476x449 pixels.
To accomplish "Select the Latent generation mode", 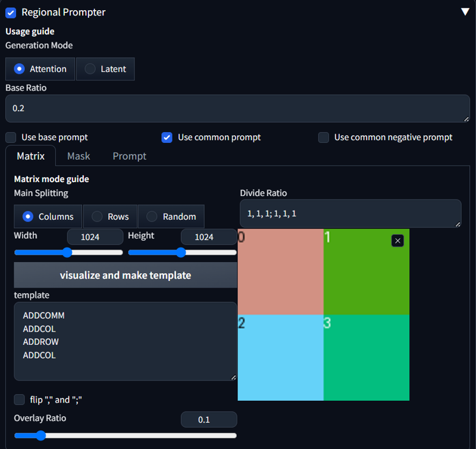I will 105,69.
